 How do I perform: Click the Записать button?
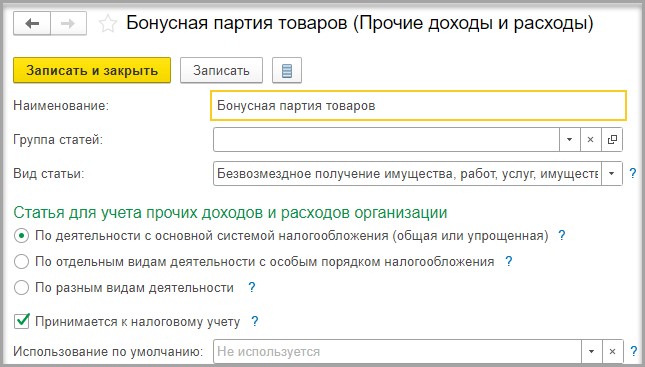point(221,70)
